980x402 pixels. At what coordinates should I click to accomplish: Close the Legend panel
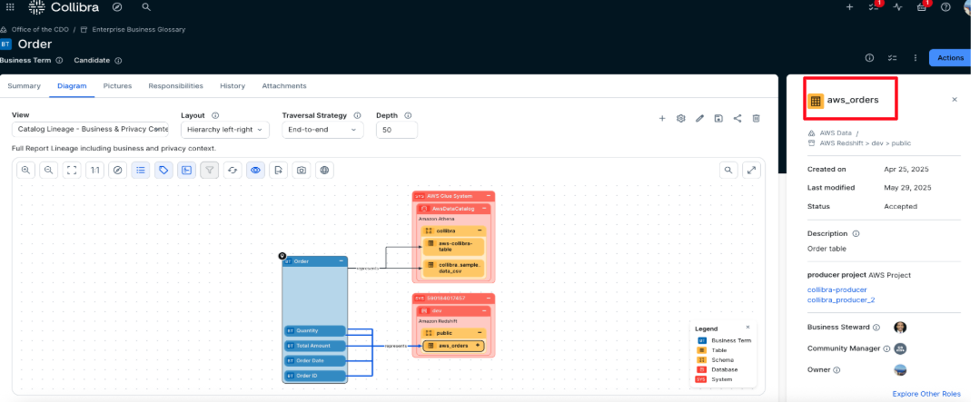748,327
